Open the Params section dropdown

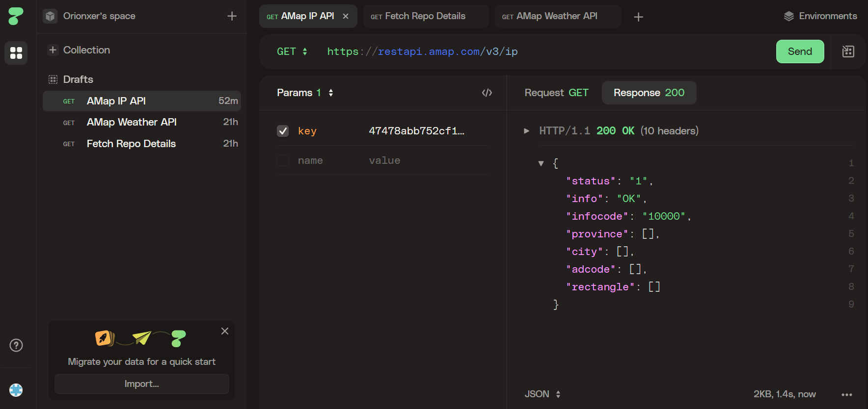[305, 93]
